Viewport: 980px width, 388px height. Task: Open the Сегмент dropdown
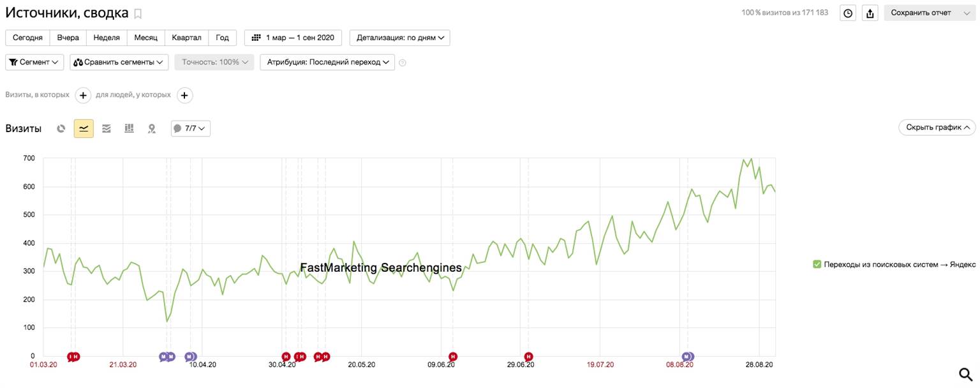coord(34,62)
